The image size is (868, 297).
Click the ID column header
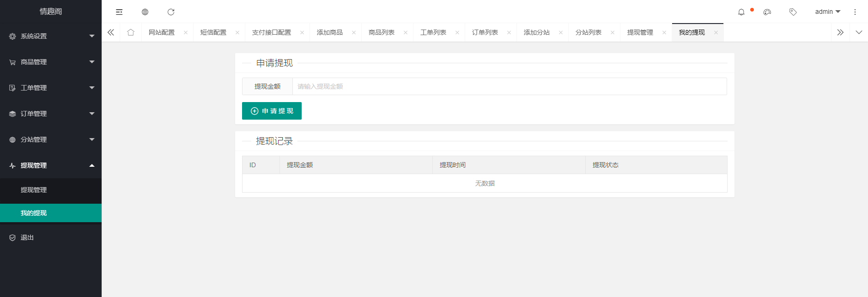click(261, 165)
